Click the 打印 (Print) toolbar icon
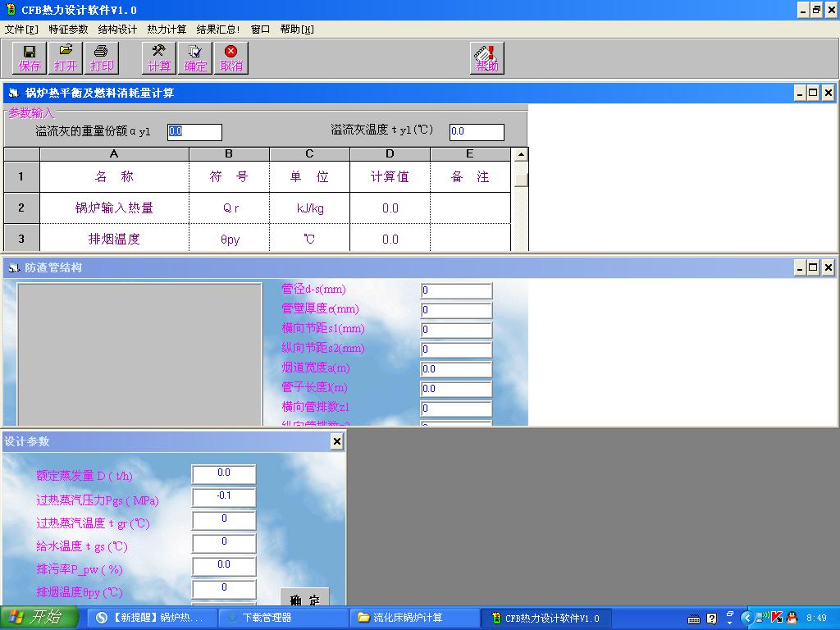The width and height of the screenshot is (840, 630). click(x=102, y=57)
